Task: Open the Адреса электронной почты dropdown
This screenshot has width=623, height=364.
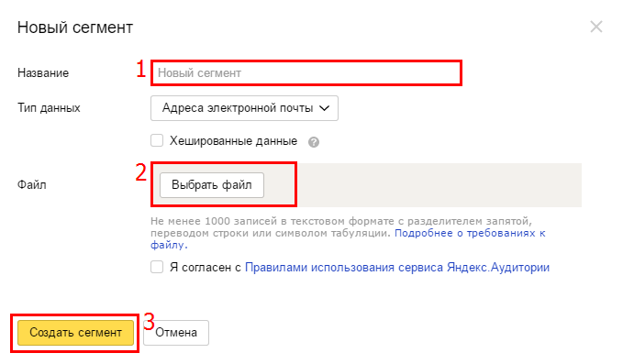Action: click(244, 108)
